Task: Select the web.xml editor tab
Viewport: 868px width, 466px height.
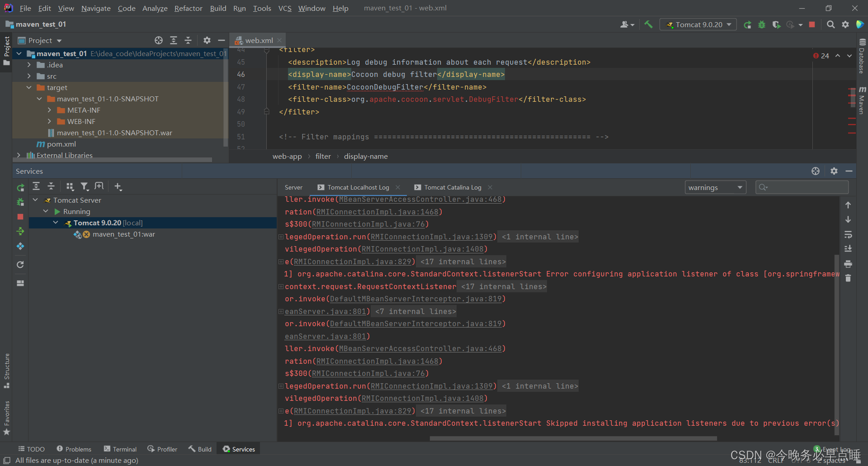Action: coord(259,40)
